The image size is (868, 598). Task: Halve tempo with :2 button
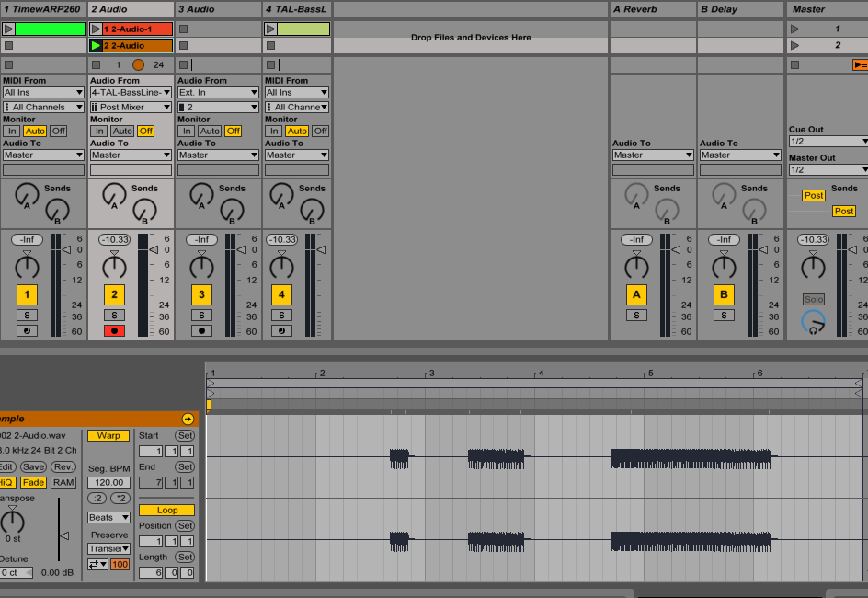pos(97,498)
